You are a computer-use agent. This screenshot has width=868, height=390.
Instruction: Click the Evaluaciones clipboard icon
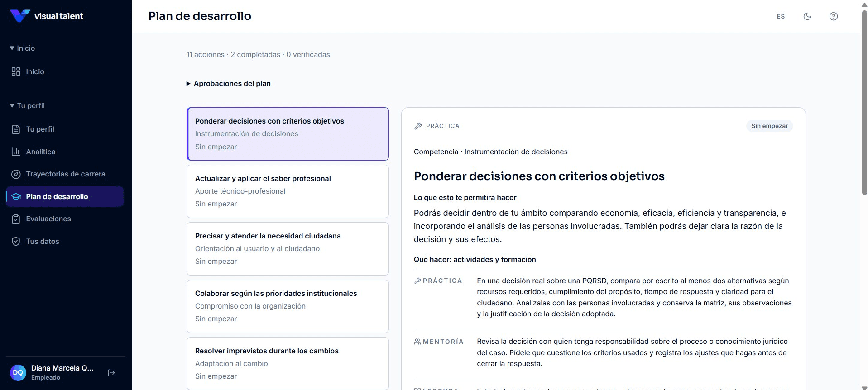(16, 219)
